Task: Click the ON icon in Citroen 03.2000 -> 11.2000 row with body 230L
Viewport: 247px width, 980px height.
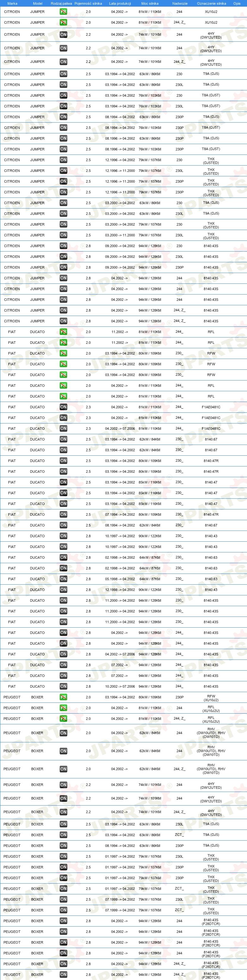Action: pyautogui.click(x=63, y=235)
